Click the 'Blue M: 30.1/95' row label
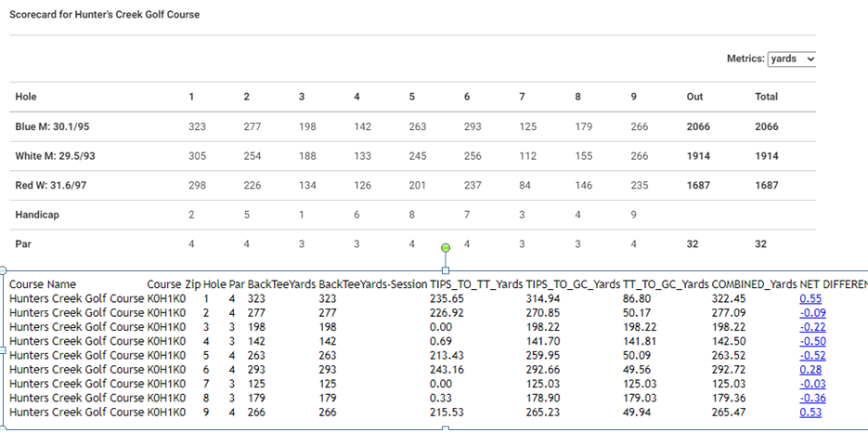 [x=52, y=127]
